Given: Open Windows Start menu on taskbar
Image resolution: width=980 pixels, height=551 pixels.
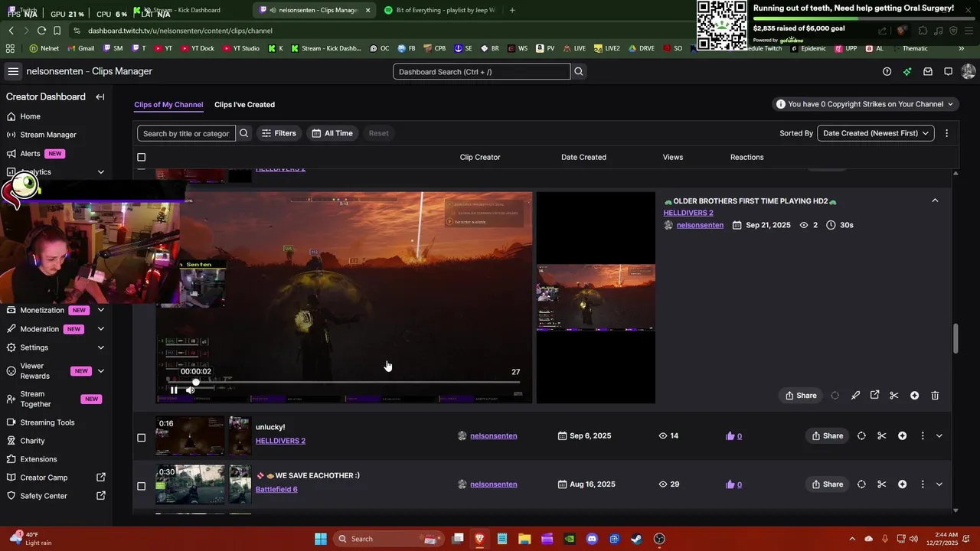Looking at the screenshot, I should (x=320, y=539).
